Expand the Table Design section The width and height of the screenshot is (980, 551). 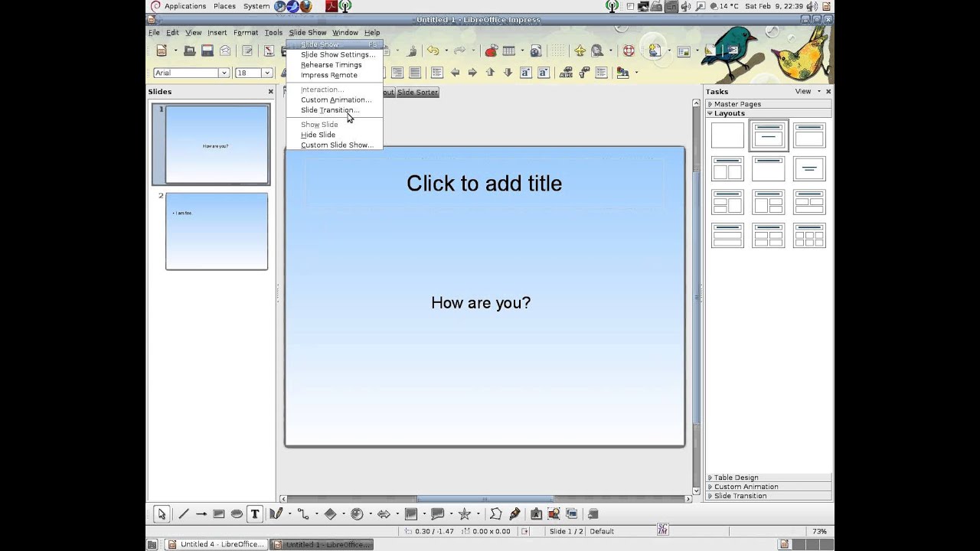click(x=769, y=478)
